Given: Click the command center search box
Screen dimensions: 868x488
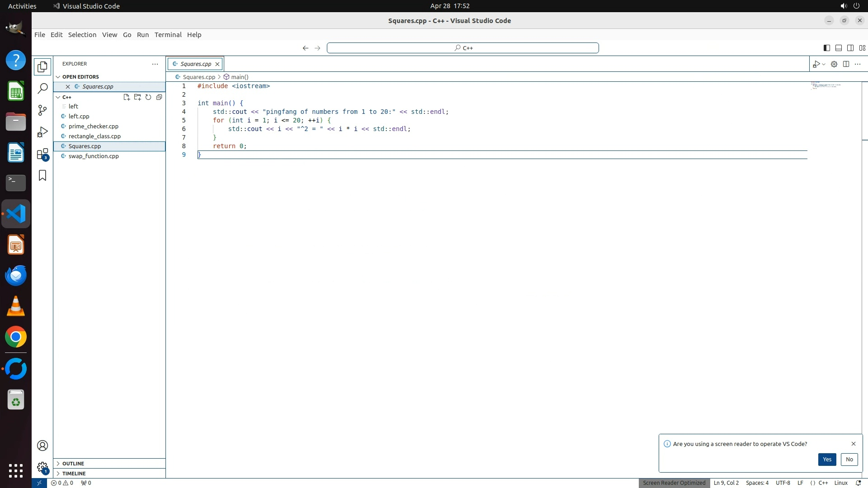Looking at the screenshot, I should 463,48.
